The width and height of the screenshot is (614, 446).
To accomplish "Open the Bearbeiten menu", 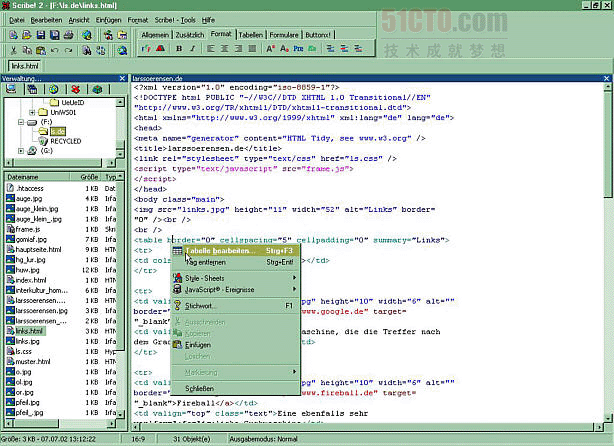I will (46, 20).
